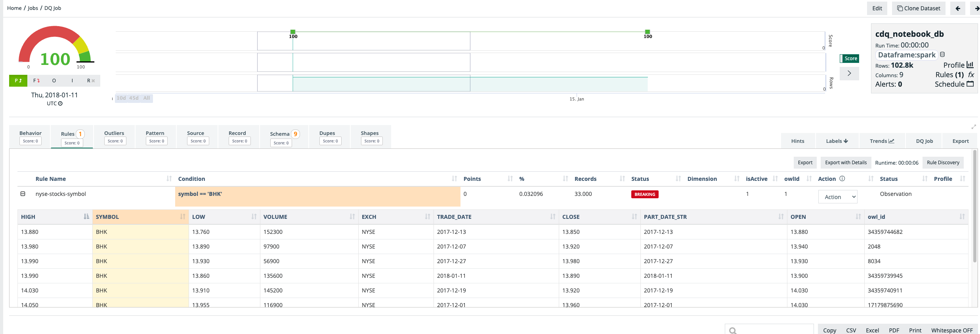
Task: Click the Rule Discovery button
Action: pyautogui.click(x=943, y=163)
